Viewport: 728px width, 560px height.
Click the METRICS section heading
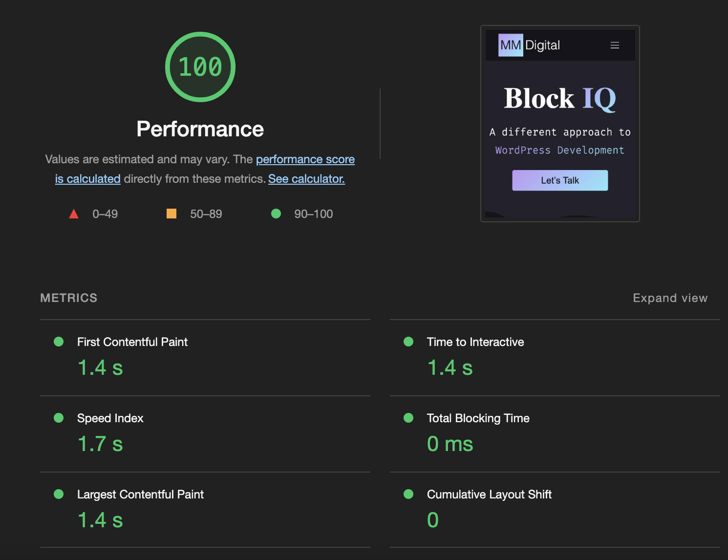coord(69,298)
